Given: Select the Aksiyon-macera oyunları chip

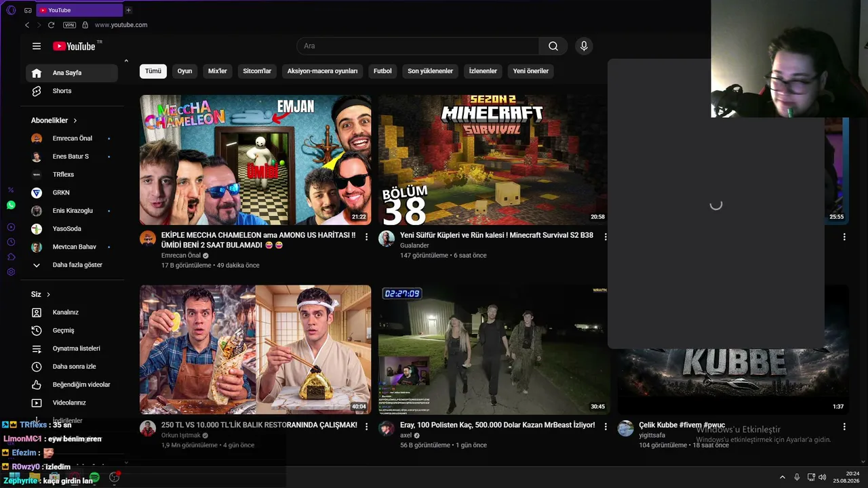Looking at the screenshot, I should (322, 71).
